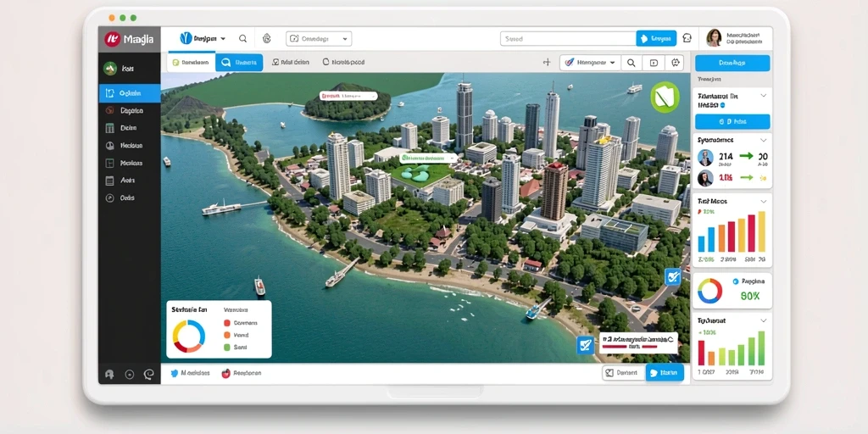Click the pie chart sidebar icon
This screenshot has height=434, width=868.
pyautogui.click(x=109, y=146)
